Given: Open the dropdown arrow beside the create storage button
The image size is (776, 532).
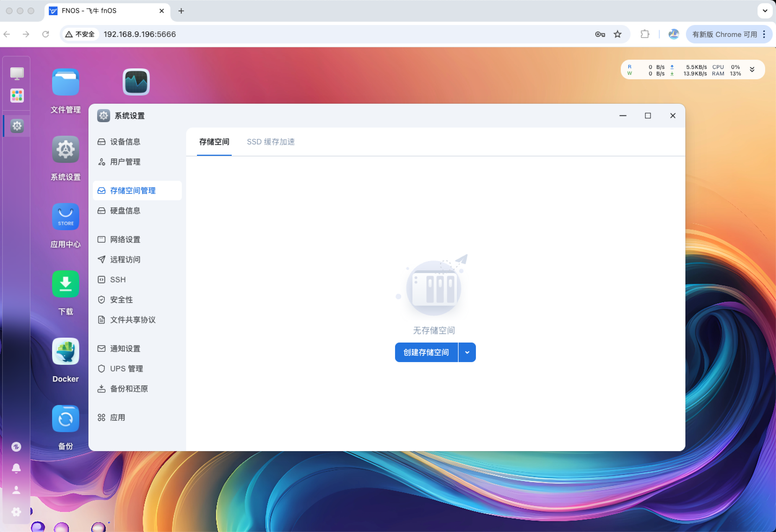Looking at the screenshot, I should pyautogui.click(x=467, y=352).
